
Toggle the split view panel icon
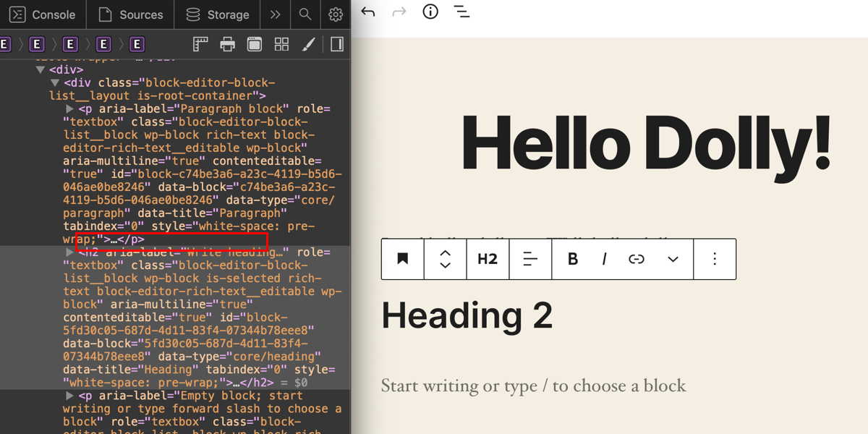click(x=336, y=44)
